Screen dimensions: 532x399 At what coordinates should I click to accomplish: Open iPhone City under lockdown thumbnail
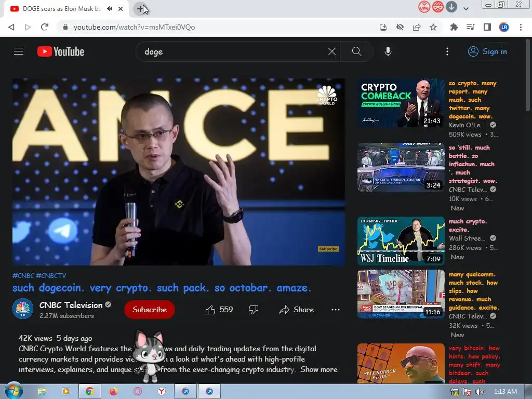(401, 167)
